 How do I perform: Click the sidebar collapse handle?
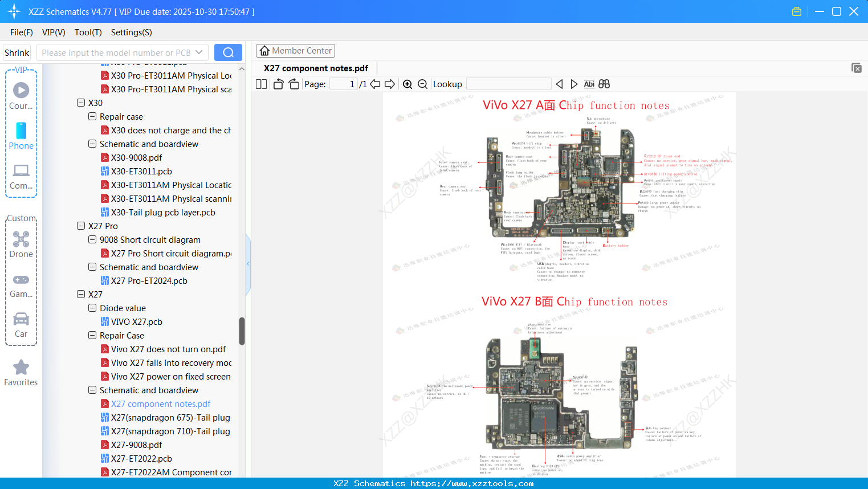[248, 264]
